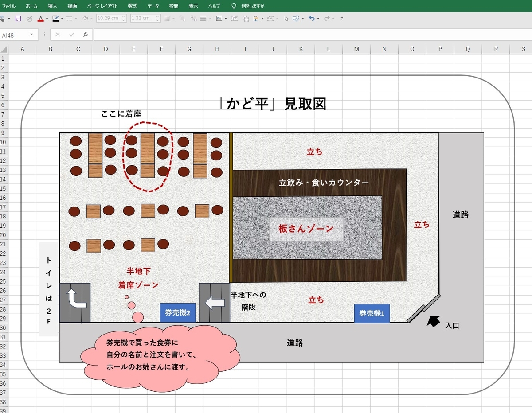This screenshot has width=532, height=413.
Task: Click the Insert Function fx icon
Action: (85, 34)
